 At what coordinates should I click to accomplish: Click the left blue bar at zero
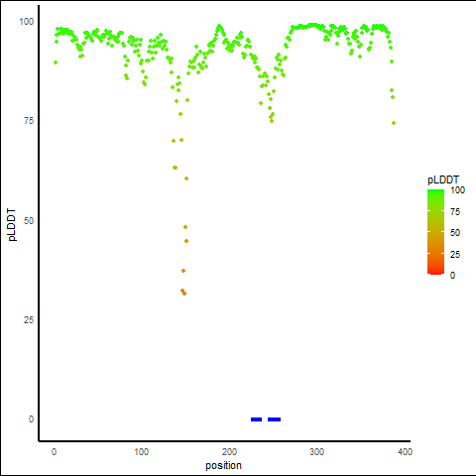256,419
